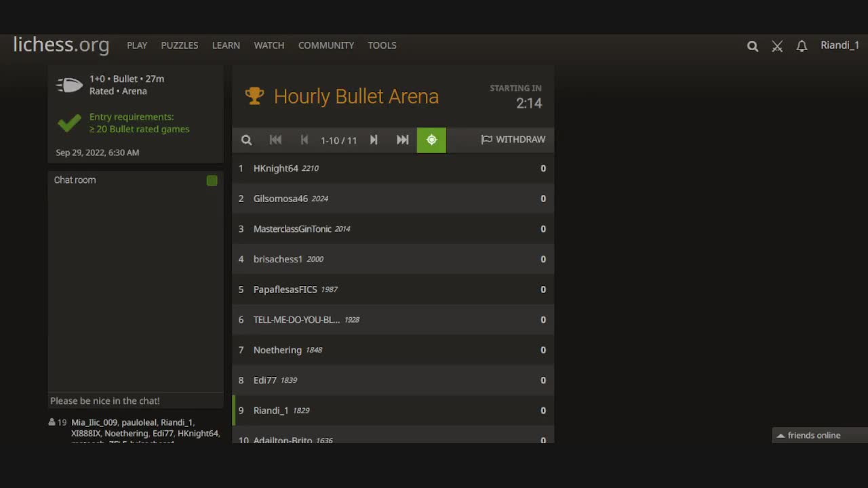Open the site search magnifier icon
Image resolution: width=868 pixels, height=488 pixels.
[x=753, y=46]
